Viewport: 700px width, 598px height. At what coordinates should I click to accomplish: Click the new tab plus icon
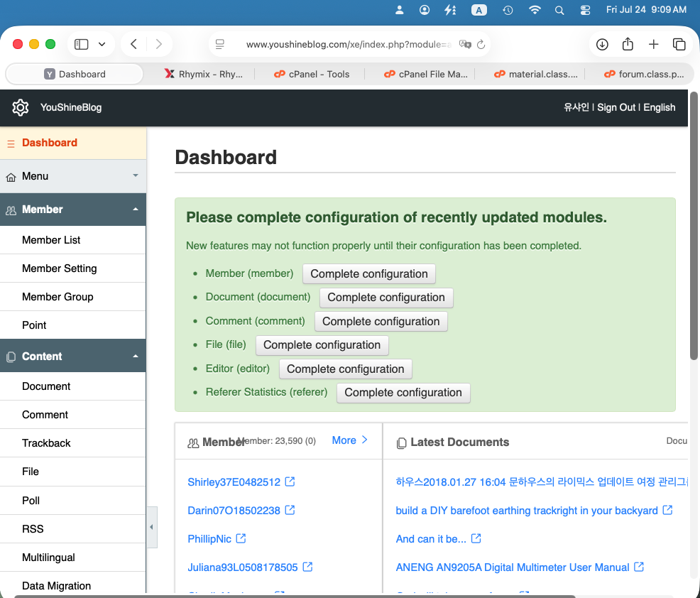pos(653,44)
